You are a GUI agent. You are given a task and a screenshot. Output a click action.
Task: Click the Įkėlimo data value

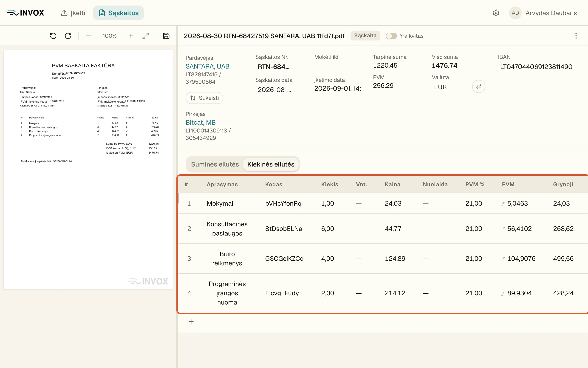pos(338,88)
